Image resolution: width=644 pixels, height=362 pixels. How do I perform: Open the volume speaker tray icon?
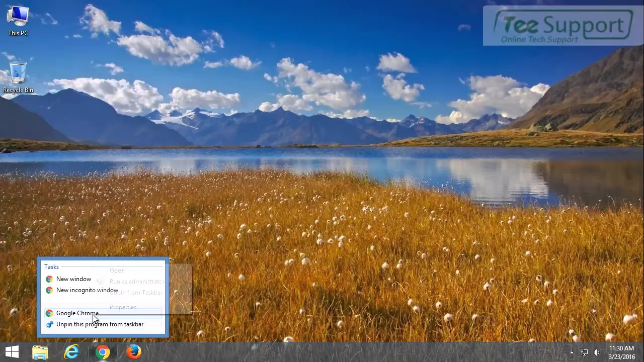coord(596,352)
